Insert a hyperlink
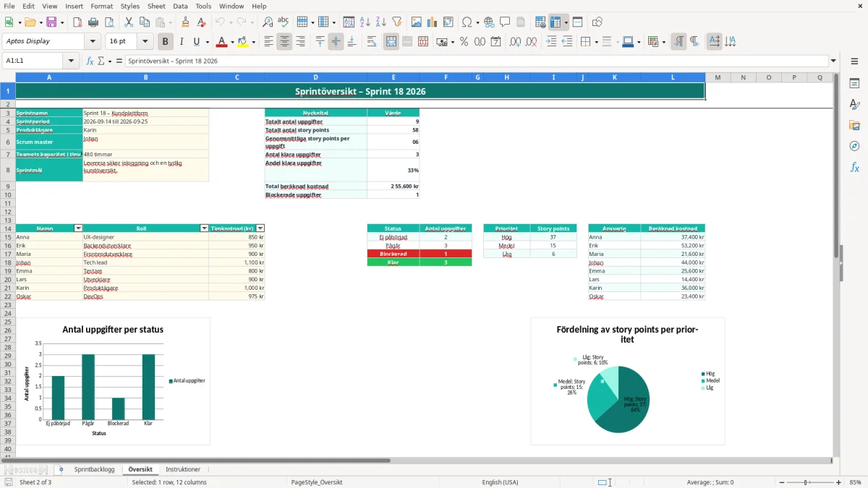 [489, 22]
